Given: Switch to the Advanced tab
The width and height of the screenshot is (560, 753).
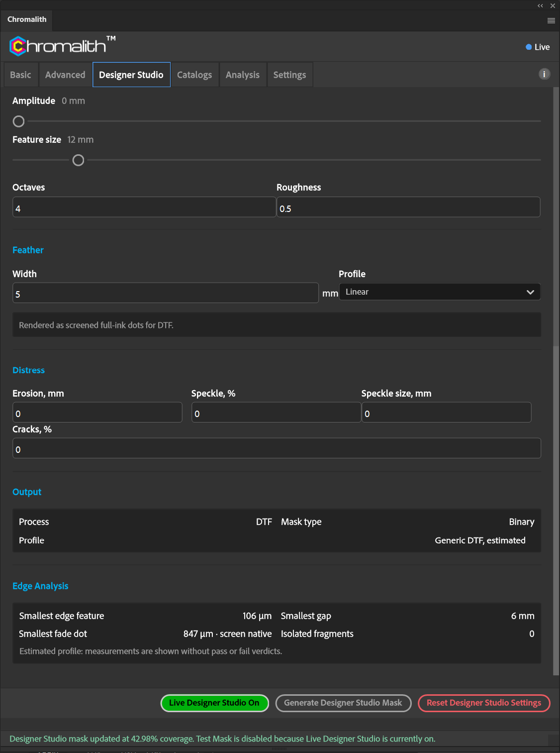Looking at the screenshot, I should point(65,75).
